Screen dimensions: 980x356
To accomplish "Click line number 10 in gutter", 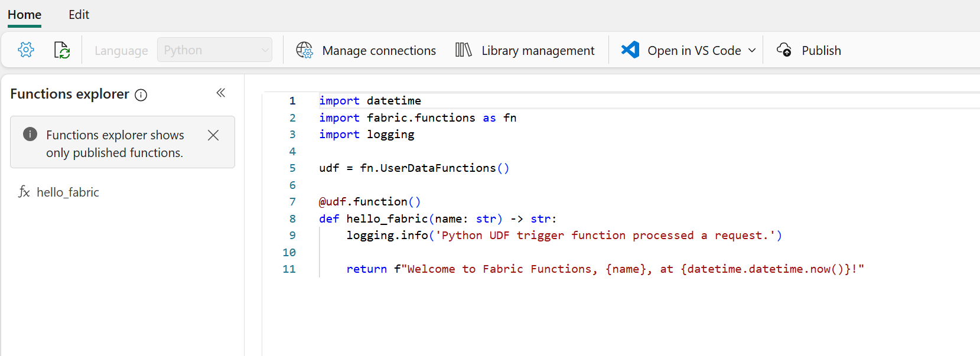I will tap(289, 253).
